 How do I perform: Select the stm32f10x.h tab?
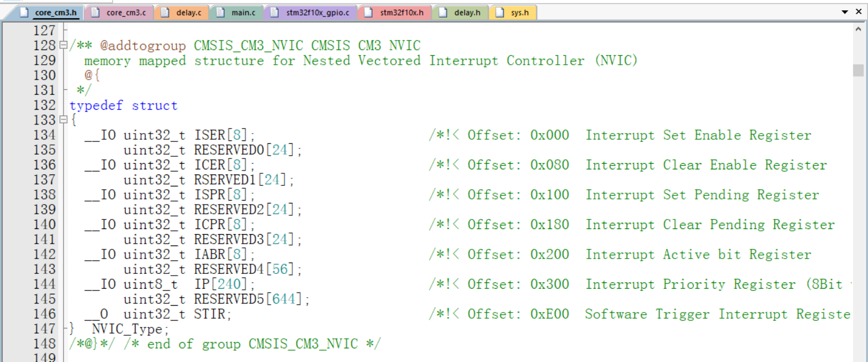coord(395,13)
